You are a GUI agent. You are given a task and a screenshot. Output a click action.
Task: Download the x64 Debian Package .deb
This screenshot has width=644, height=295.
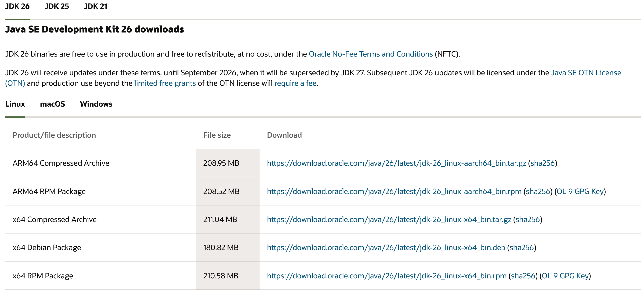click(x=386, y=248)
